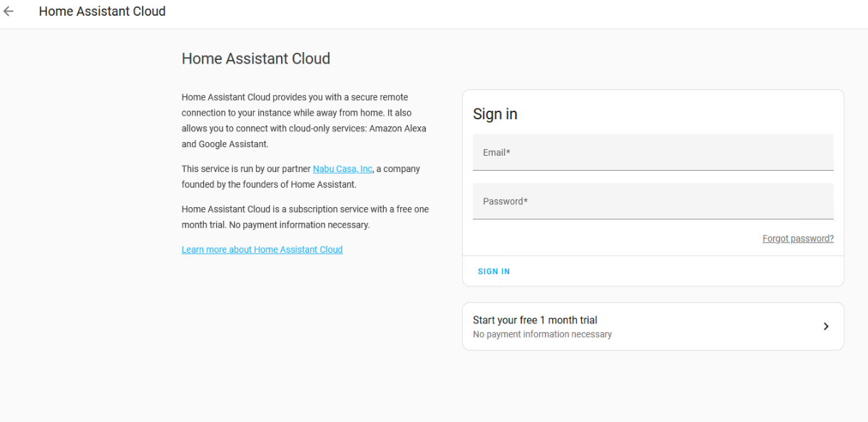Open the Forgot password? link
Screen dimensions: 868x422
pos(797,239)
